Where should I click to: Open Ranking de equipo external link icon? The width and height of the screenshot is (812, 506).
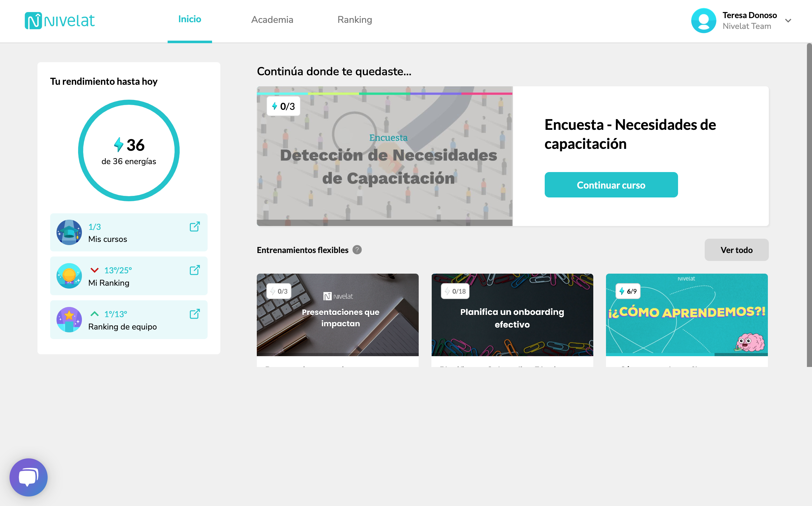pos(195,314)
